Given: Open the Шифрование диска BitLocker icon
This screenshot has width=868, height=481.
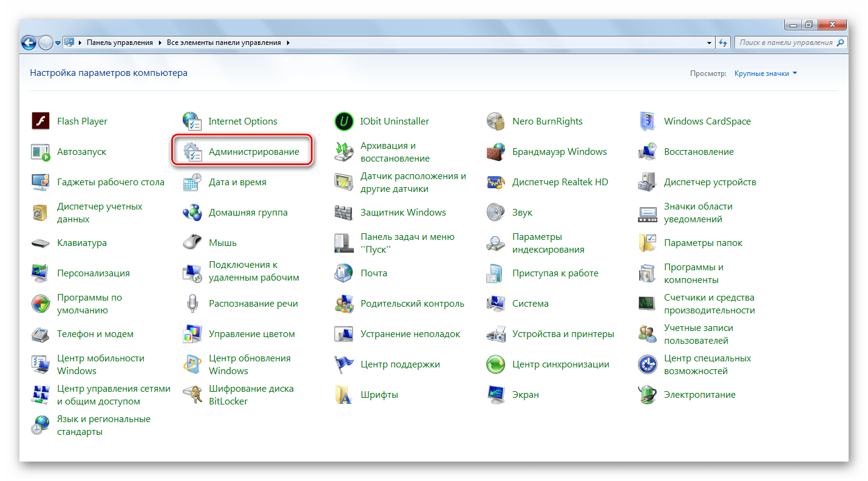Looking at the screenshot, I should tap(192, 395).
